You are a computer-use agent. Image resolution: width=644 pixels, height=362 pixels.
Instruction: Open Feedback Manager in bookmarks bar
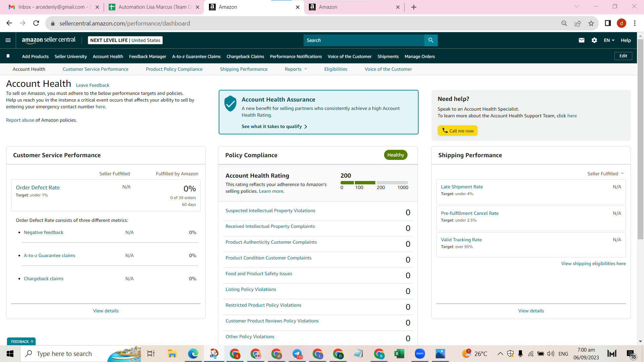tap(148, 56)
